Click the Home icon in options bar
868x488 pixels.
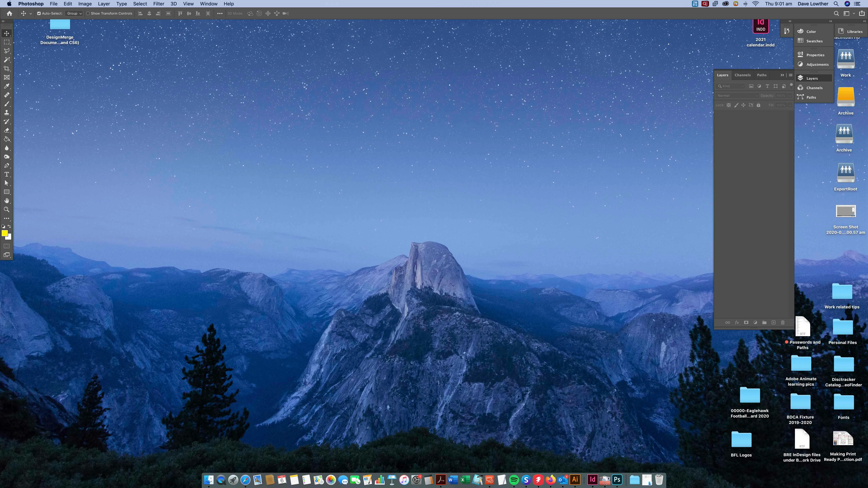(x=9, y=14)
